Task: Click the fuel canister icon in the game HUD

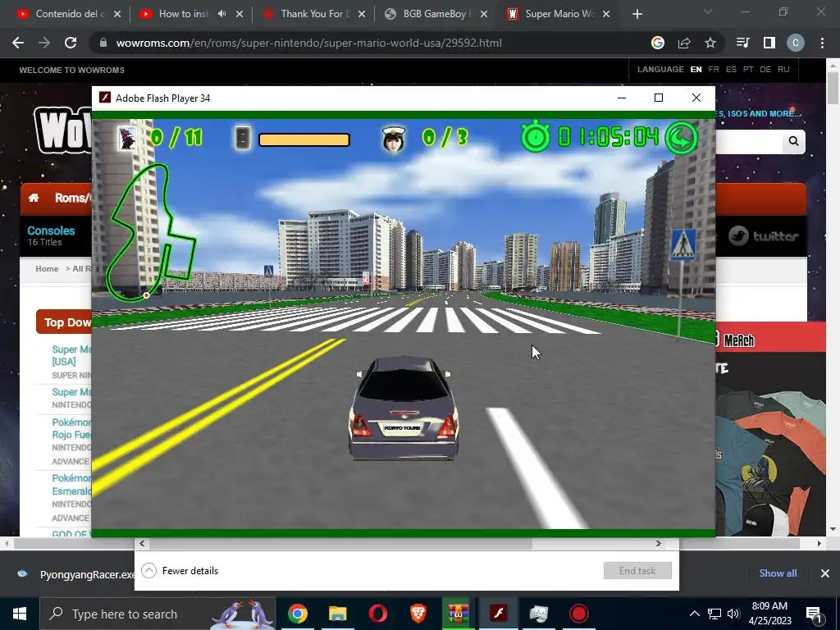Action: [x=243, y=138]
